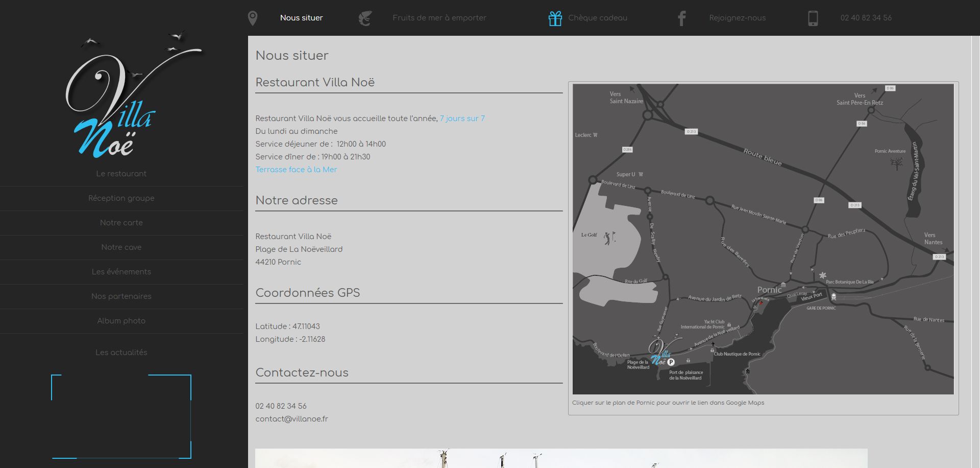Click the Latitude : 47.11043 text
The width and height of the screenshot is (980, 468).
[x=287, y=326]
